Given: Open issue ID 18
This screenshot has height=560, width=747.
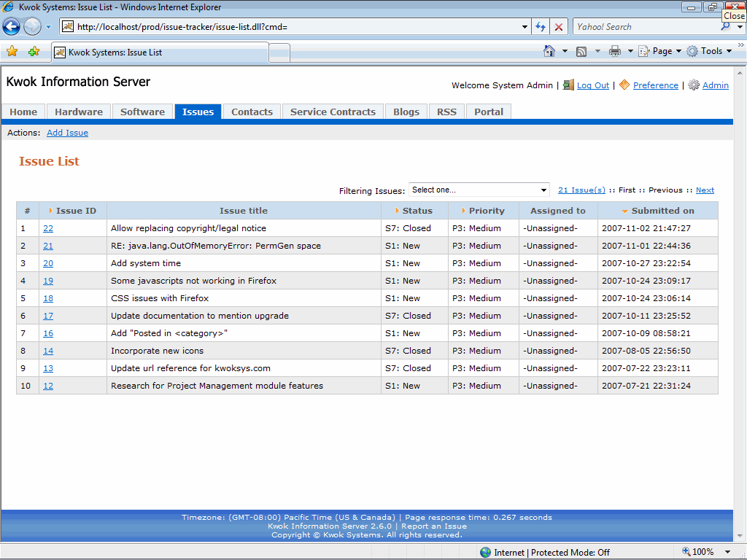Looking at the screenshot, I should click(48, 298).
